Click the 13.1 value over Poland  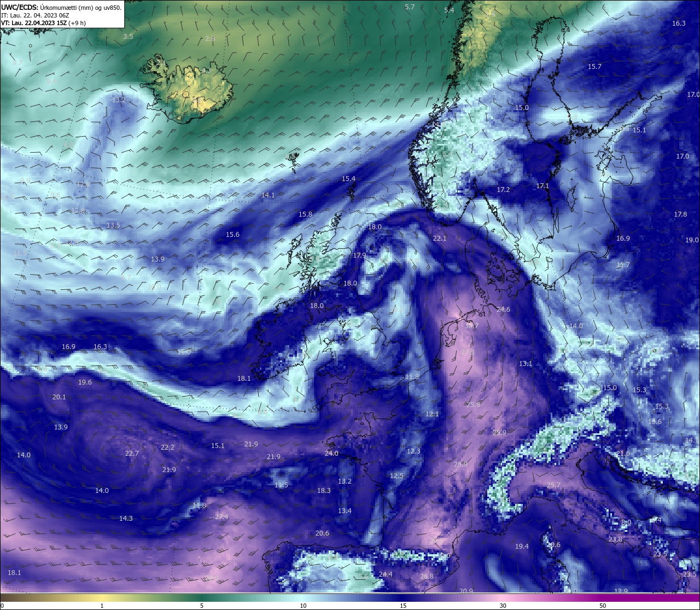pyautogui.click(x=526, y=363)
